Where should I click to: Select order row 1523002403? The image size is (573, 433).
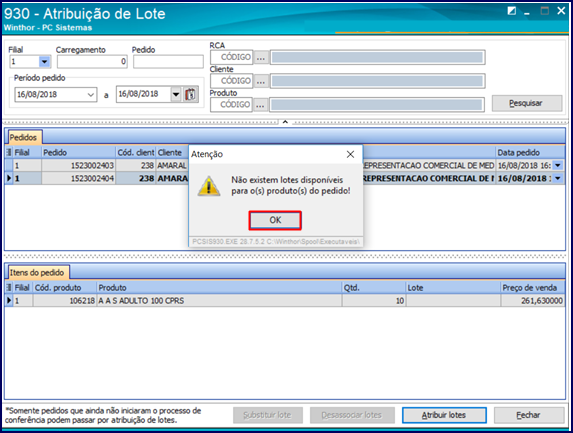point(285,166)
